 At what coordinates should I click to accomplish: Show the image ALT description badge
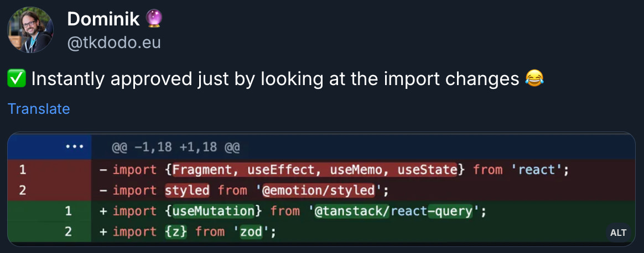click(618, 233)
